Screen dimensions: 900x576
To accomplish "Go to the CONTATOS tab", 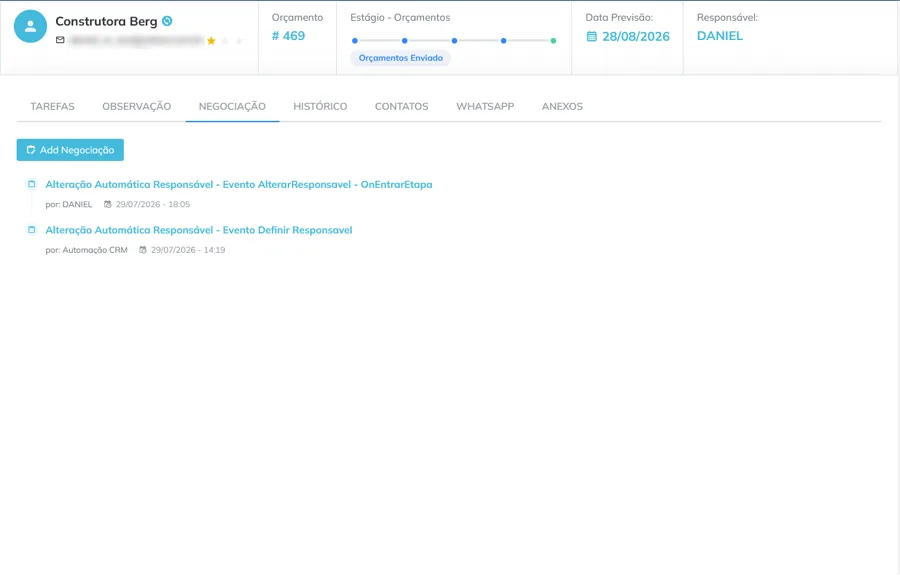I will tap(402, 106).
